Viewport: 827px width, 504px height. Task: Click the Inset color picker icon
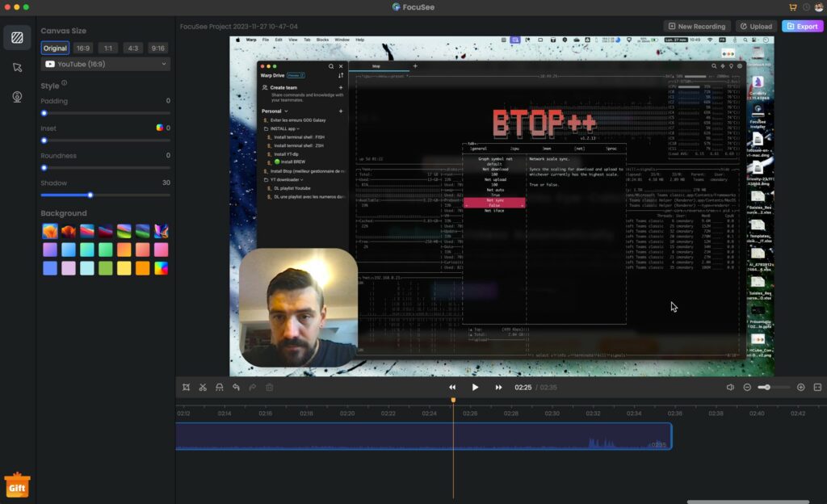pyautogui.click(x=159, y=128)
